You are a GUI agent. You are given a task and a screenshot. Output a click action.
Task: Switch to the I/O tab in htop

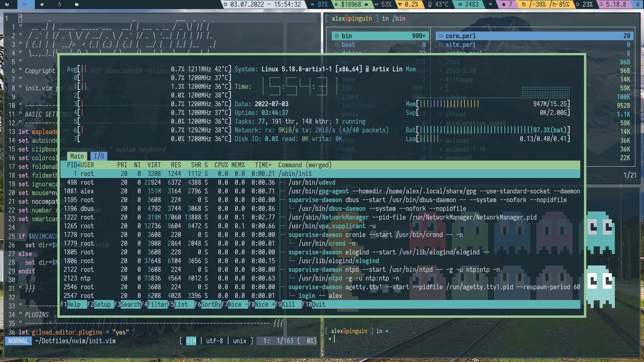99,156
